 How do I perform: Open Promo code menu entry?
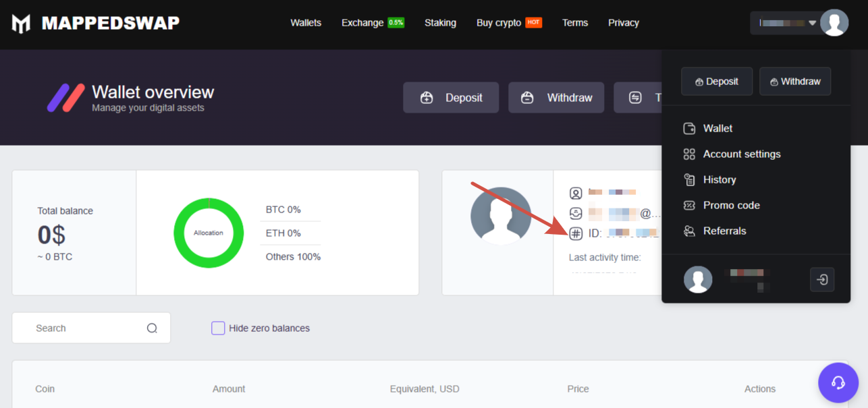coord(731,205)
